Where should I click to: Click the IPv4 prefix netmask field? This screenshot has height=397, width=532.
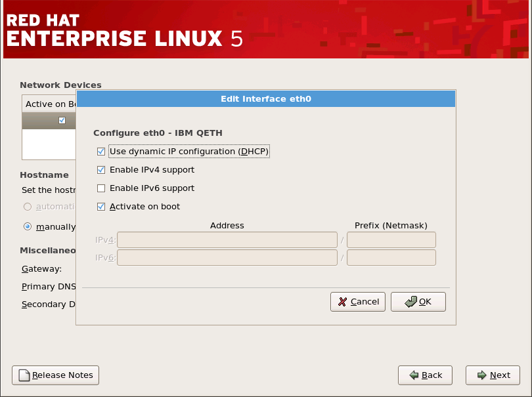pos(391,240)
